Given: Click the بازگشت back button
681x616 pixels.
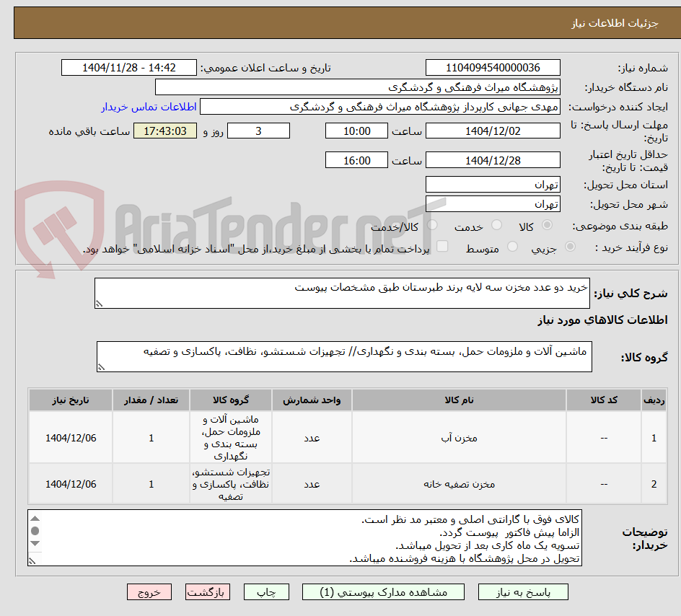Looking at the screenshot, I should point(207,592).
